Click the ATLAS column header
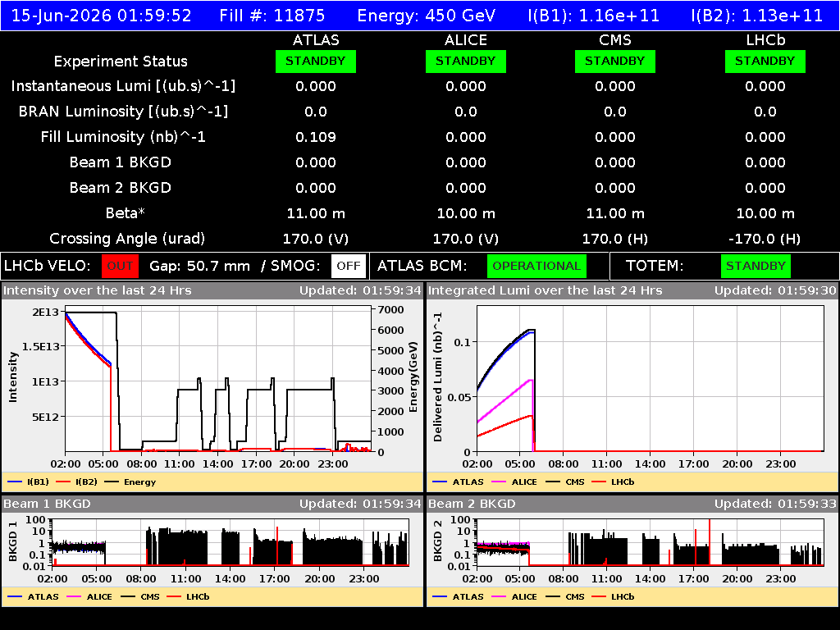 tap(316, 40)
